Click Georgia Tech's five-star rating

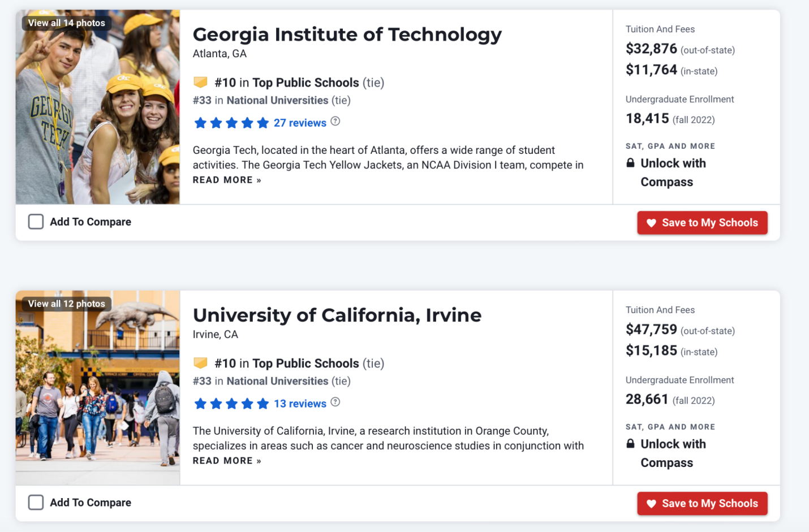point(231,123)
